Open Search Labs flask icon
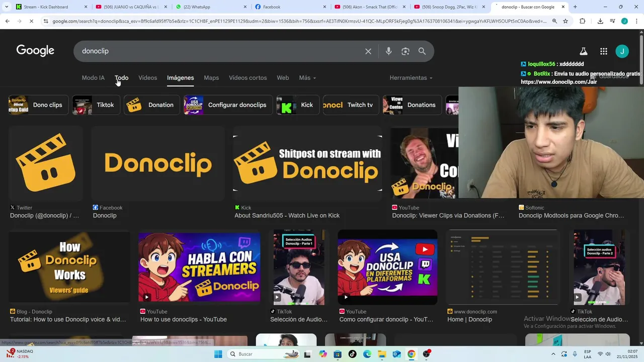 (584, 51)
